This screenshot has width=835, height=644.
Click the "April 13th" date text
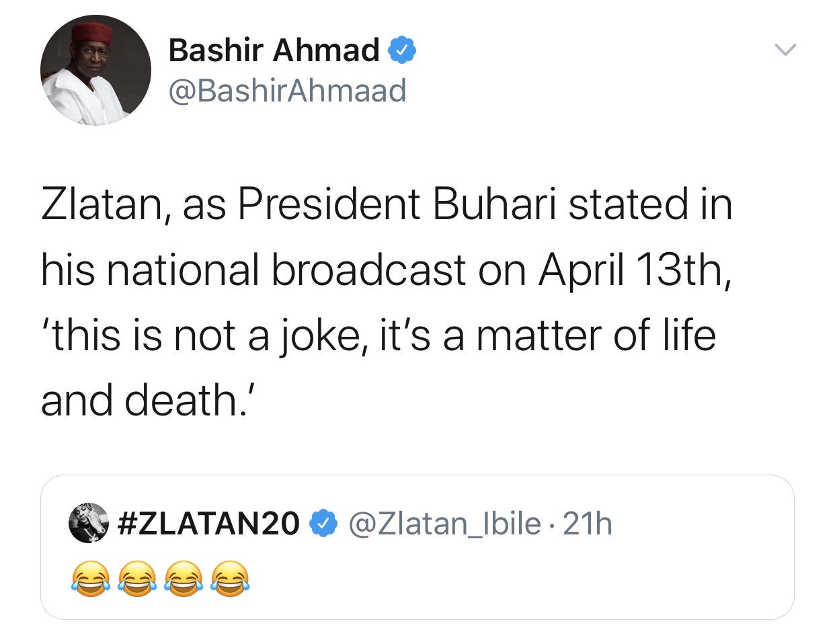(x=632, y=270)
